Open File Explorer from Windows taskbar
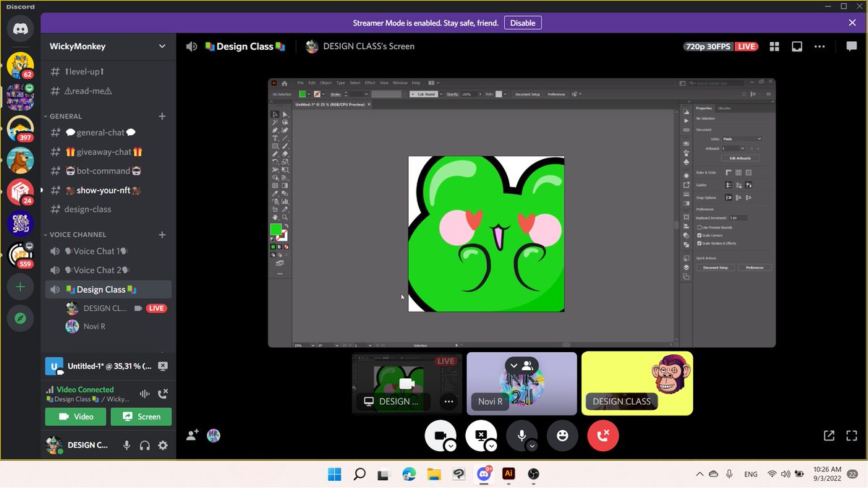Screen dimensions: 868x488 pos(433,474)
